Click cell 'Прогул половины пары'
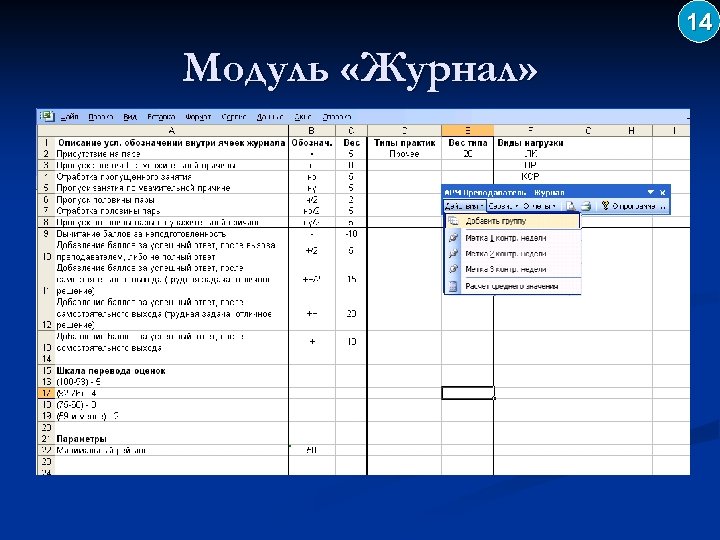 pos(171,200)
